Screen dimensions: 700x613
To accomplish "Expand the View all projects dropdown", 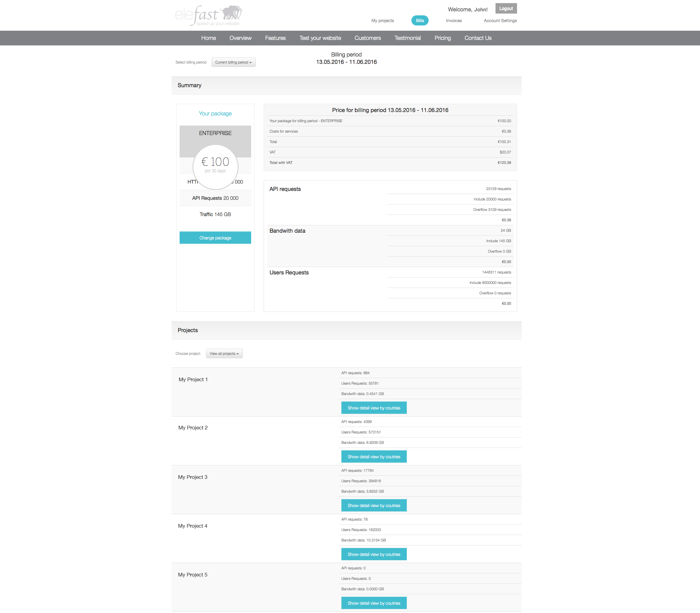I will [x=224, y=353].
